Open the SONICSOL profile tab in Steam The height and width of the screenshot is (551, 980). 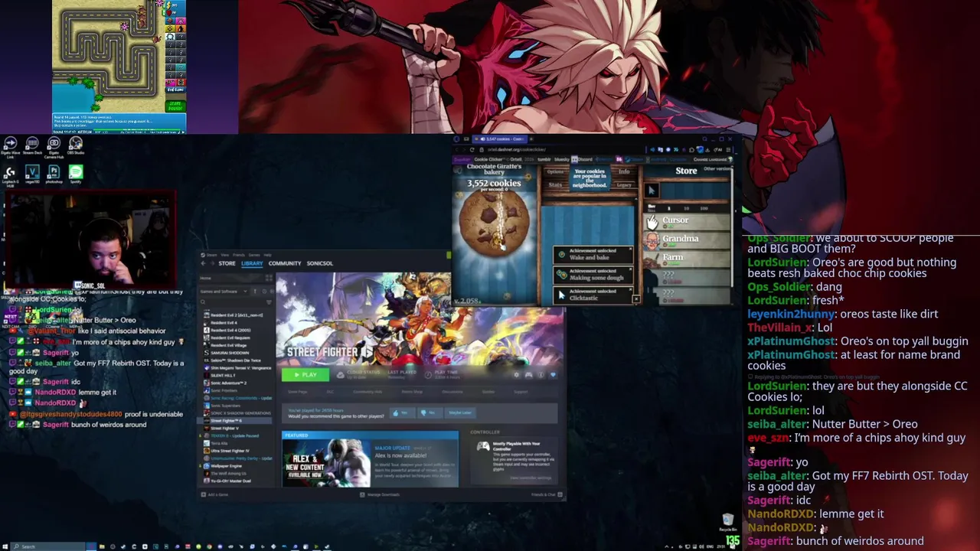tap(320, 263)
